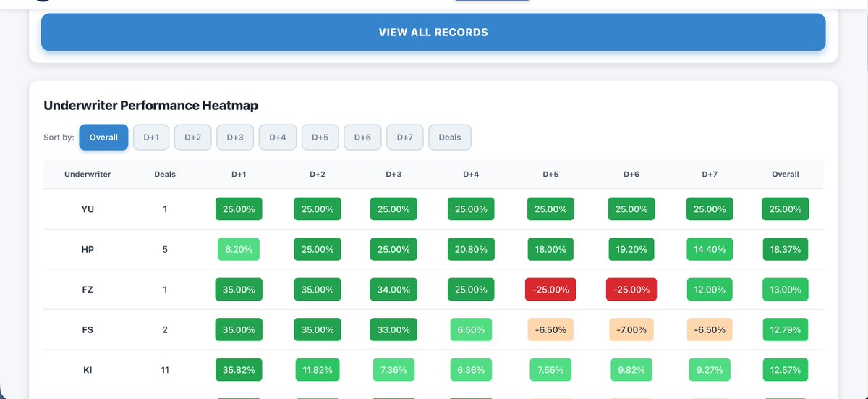The height and width of the screenshot is (399, 868).
Task: Click FZ's 13.00% Overall cell
Action: tap(786, 290)
